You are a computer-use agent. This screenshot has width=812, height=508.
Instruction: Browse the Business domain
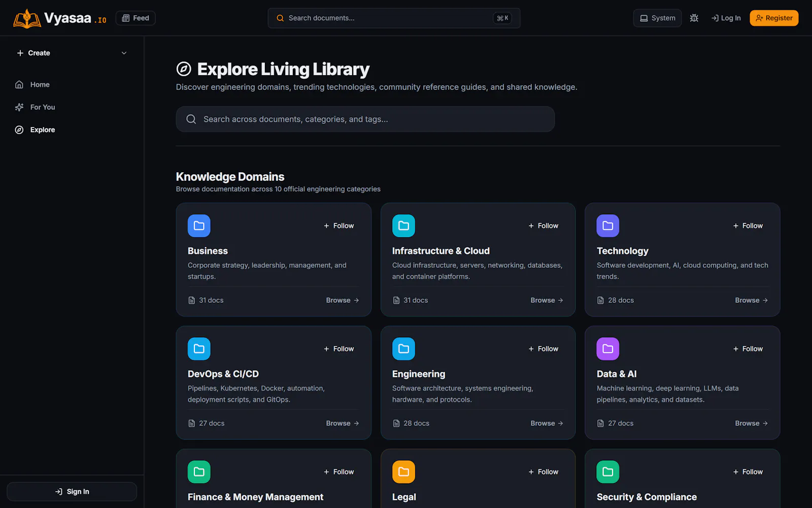tap(343, 300)
